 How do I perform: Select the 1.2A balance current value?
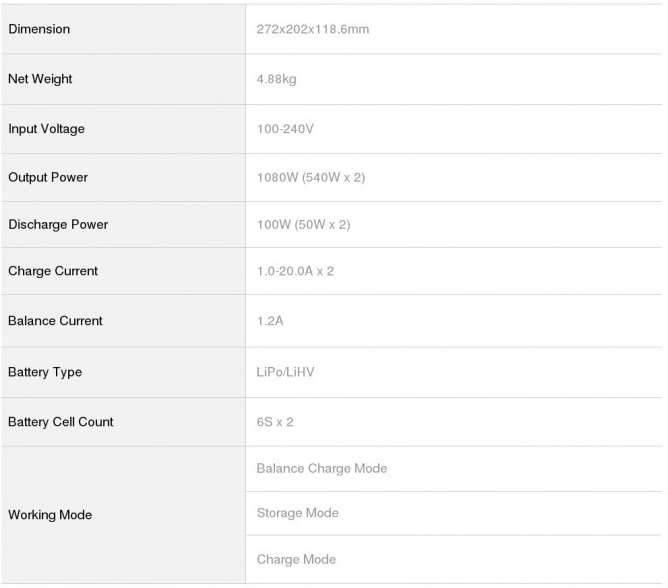click(x=271, y=321)
